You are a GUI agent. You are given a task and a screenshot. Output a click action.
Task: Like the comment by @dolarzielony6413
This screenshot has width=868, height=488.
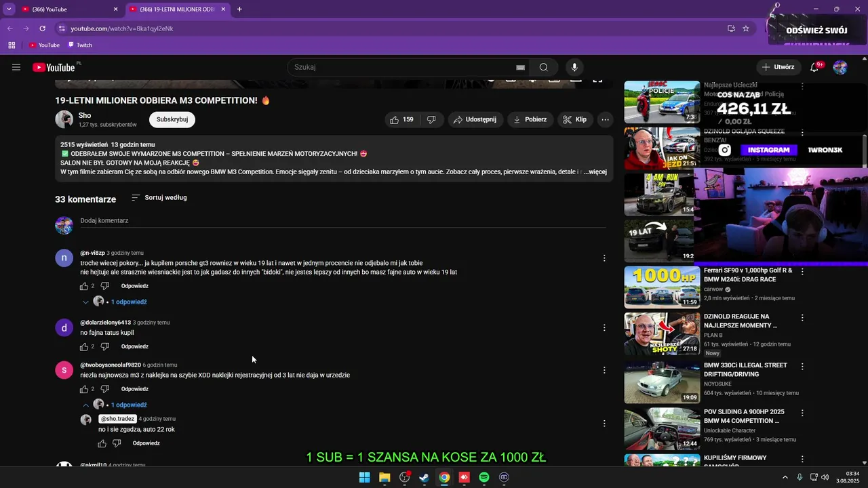tap(84, 346)
